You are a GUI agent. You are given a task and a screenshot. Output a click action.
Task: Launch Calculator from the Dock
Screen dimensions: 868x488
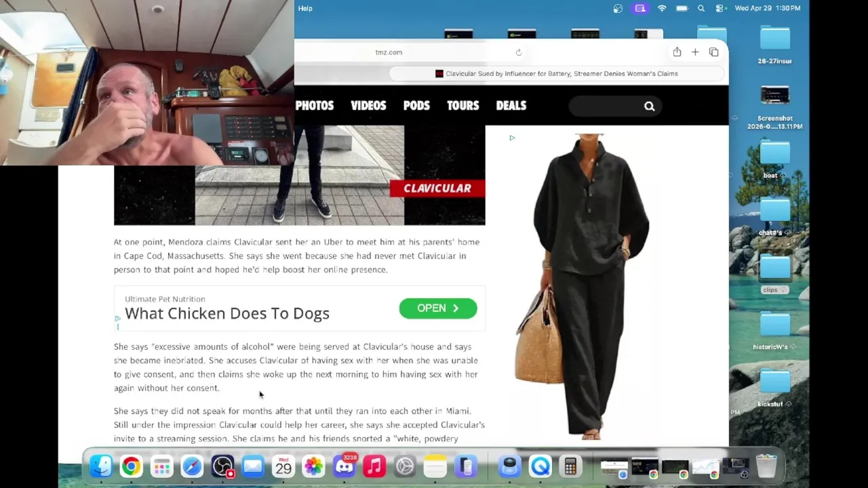(x=570, y=466)
